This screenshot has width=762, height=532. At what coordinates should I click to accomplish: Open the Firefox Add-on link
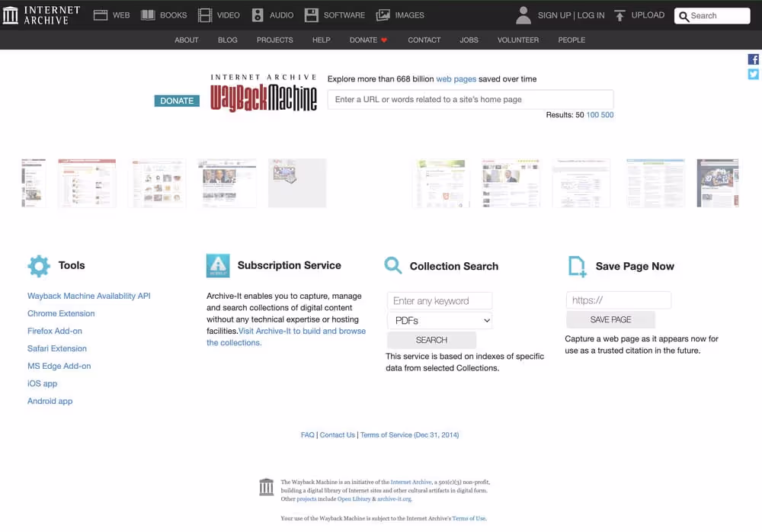click(55, 331)
